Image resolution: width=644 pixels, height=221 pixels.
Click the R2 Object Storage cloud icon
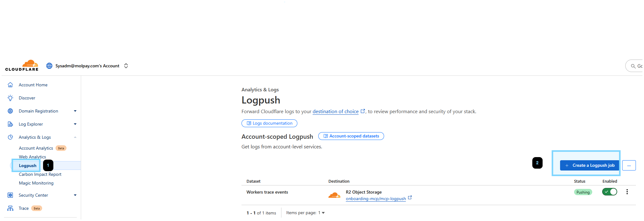pyautogui.click(x=334, y=195)
